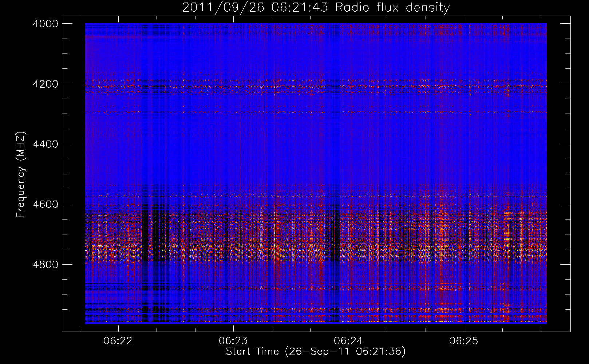
Task: Click the plot title 'Radio flux density'
Action: 392,8
